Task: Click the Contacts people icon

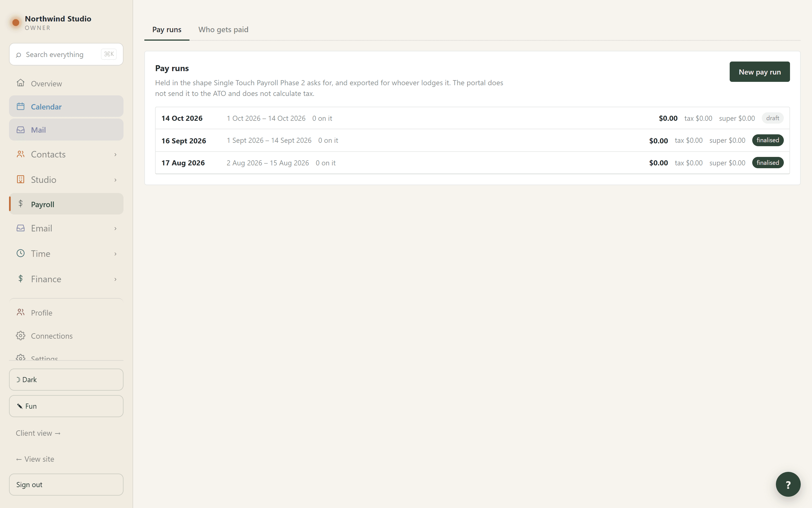Action: (x=21, y=154)
